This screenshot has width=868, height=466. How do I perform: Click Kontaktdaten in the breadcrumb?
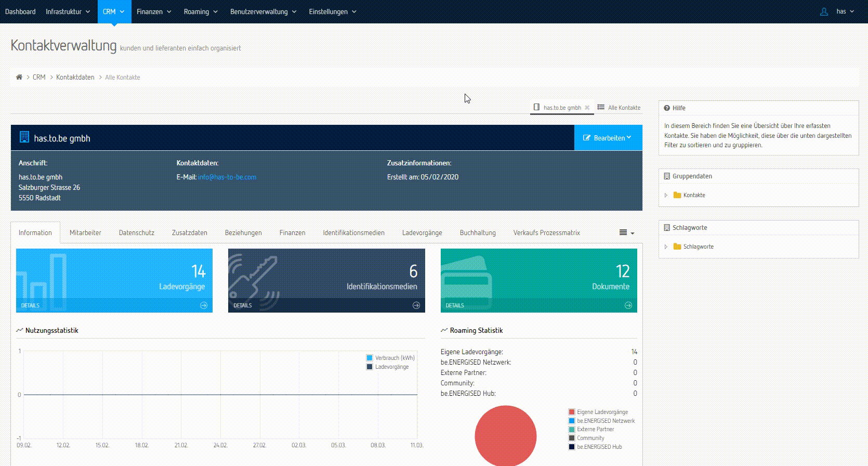tap(75, 77)
